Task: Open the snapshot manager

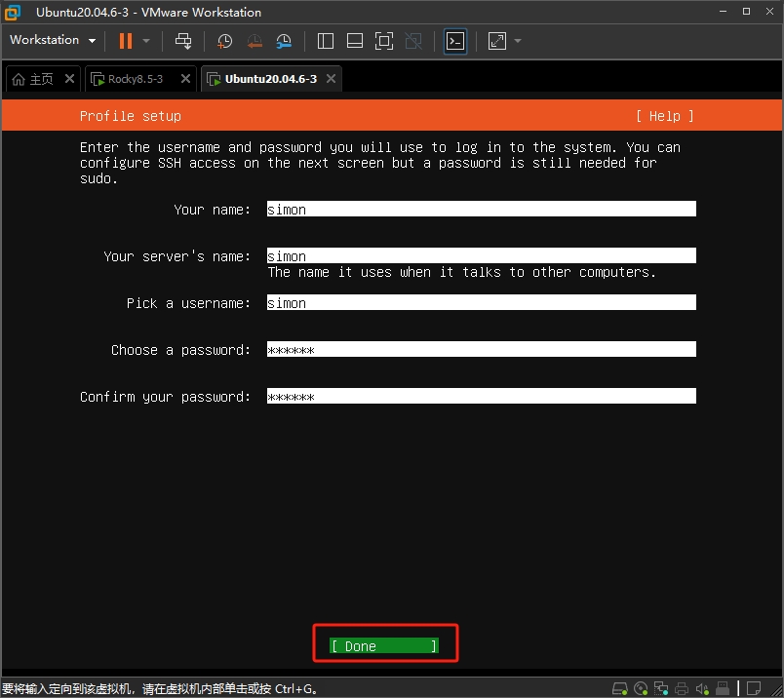Action: coord(284,41)
